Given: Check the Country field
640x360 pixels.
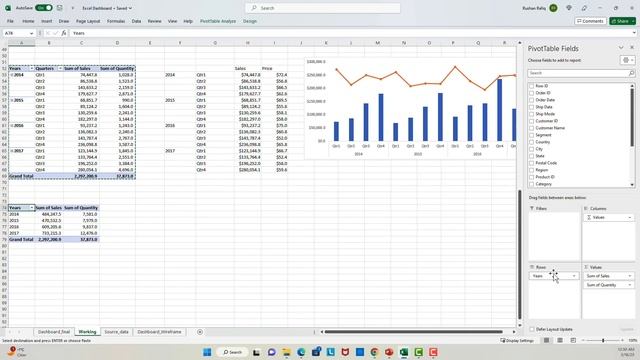Looking at the screenshot, I should [531, 142].
